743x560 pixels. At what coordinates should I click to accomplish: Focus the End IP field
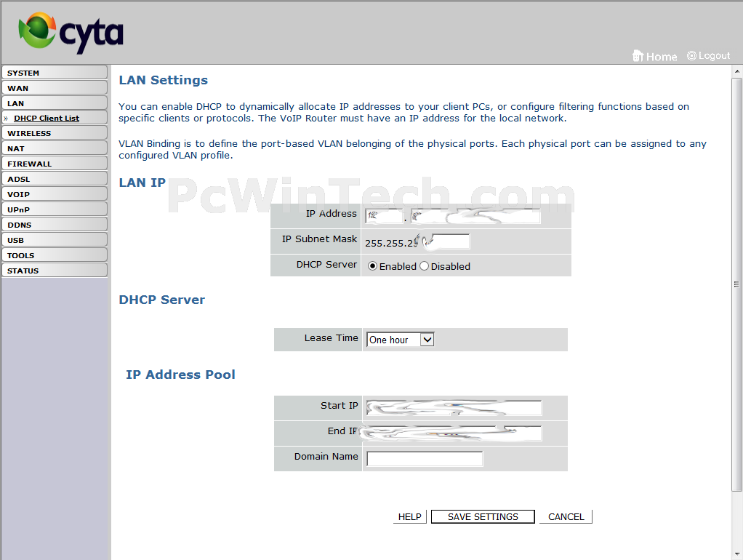(454, 433)
